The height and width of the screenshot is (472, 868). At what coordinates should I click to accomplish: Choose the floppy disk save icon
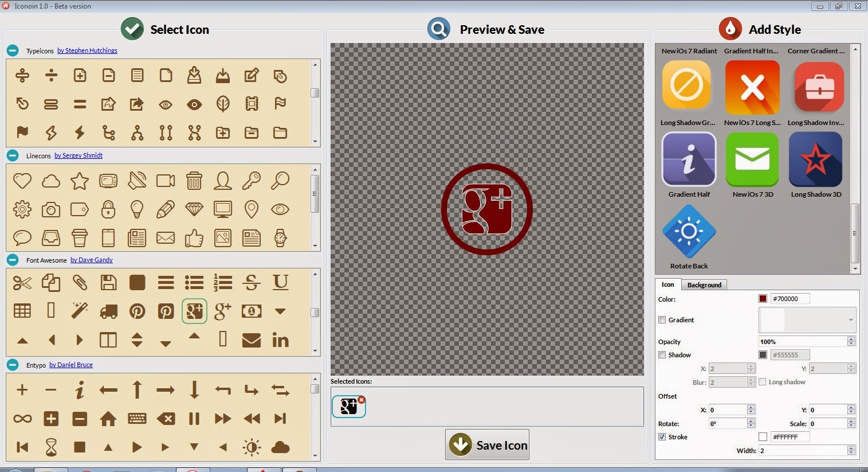pyautogui.click(x=108, y=282)
